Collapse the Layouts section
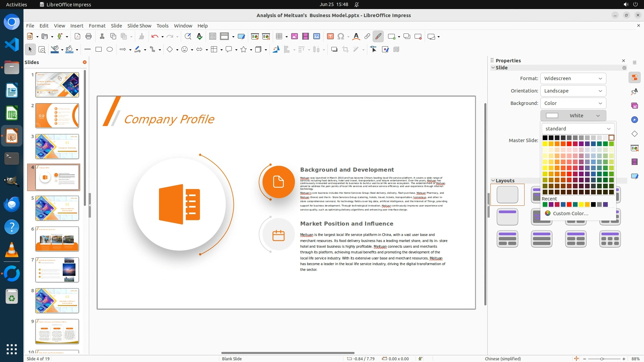Screen dimensions: 644x362 click(x=493, y=181)
